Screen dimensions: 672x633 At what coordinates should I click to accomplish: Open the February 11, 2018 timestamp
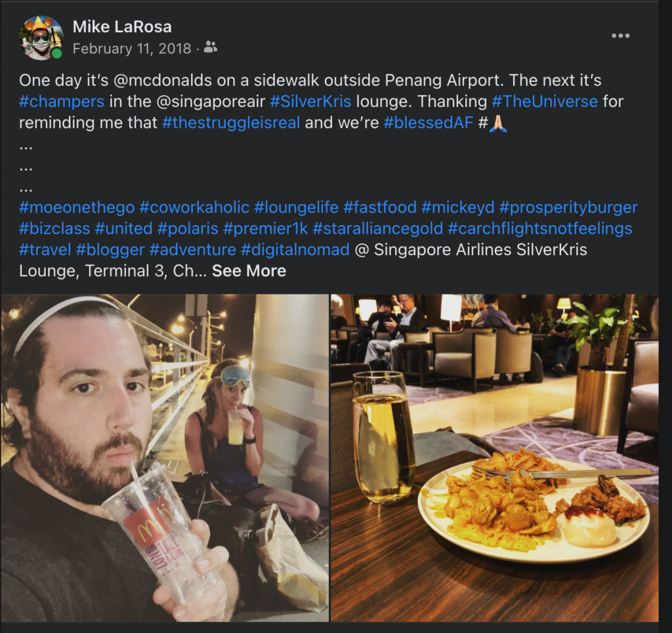click(x=132, y=49)
